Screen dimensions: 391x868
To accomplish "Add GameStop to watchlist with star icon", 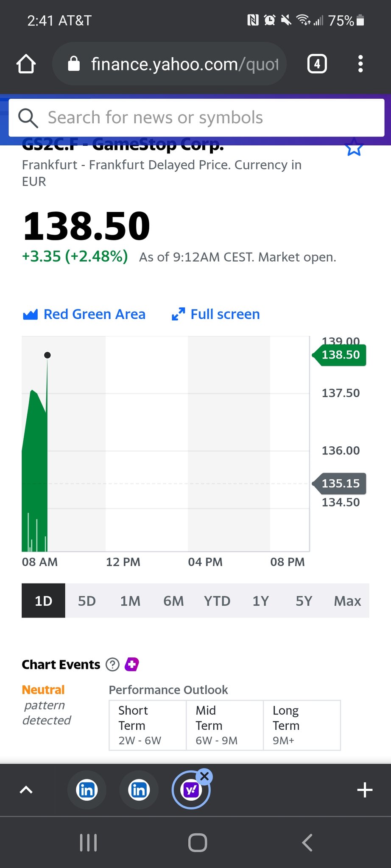I will 354,148.
